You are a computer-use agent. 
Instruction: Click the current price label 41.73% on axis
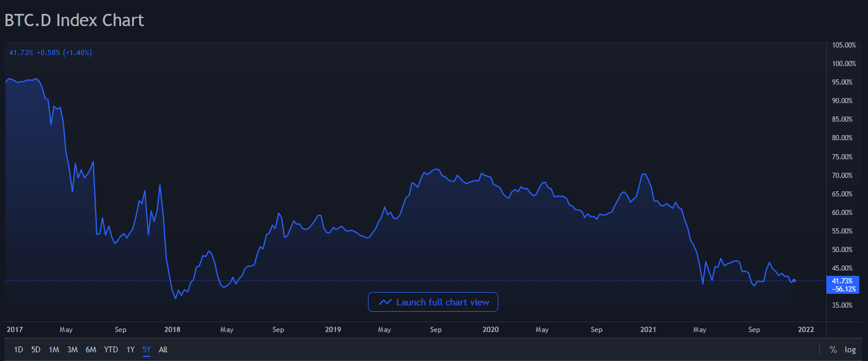point(843,280)
